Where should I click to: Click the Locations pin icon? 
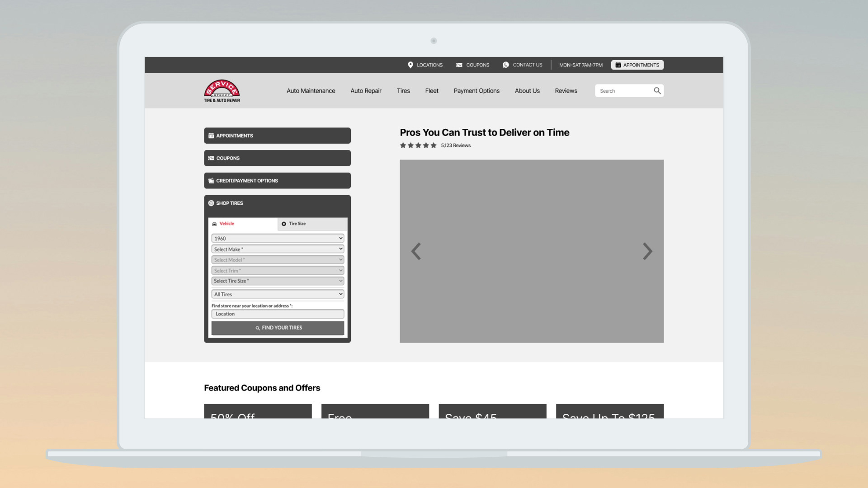coord(410,65)
